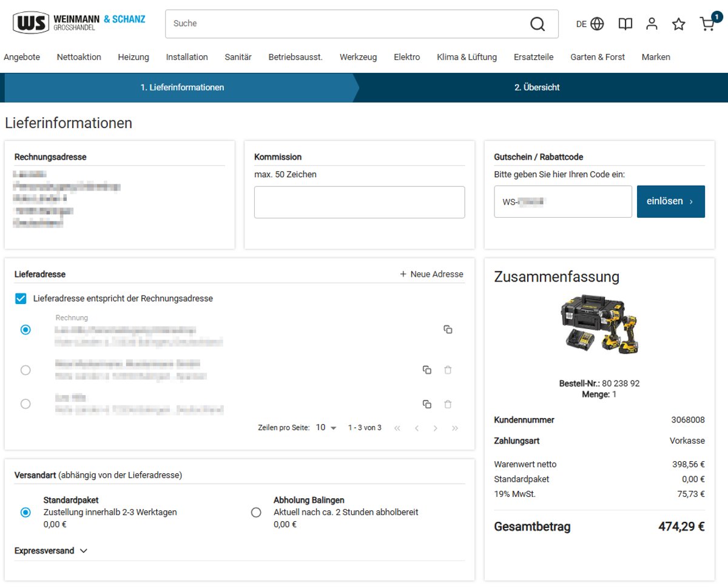
Task: Open the Zeilen pro Seite dropdown
Action: coord(326,428)
